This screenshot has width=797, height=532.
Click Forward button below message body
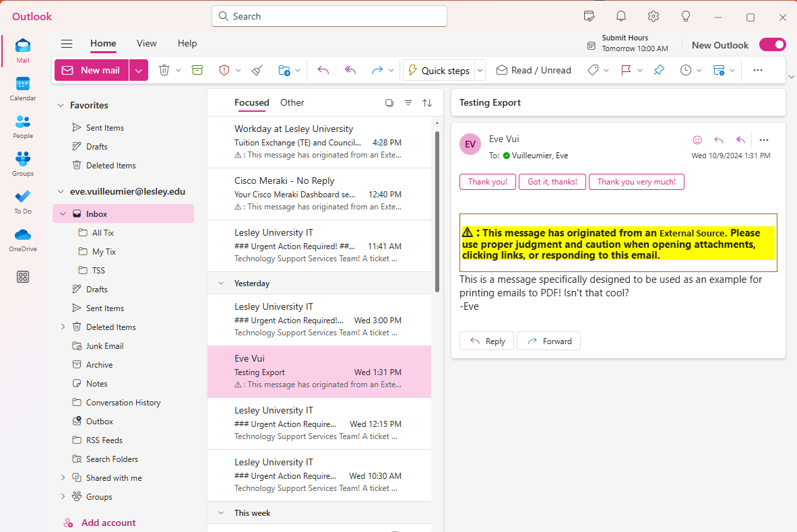click(x=548, y=341)
